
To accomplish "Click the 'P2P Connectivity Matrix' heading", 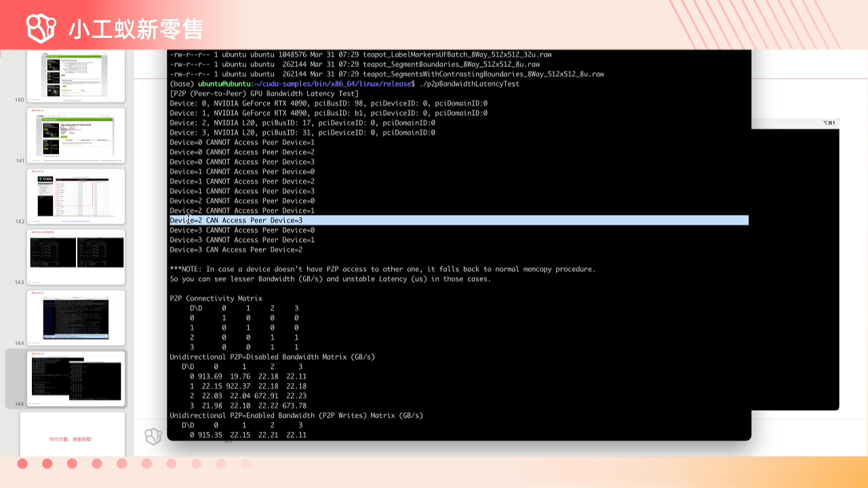I will (216, 298).
